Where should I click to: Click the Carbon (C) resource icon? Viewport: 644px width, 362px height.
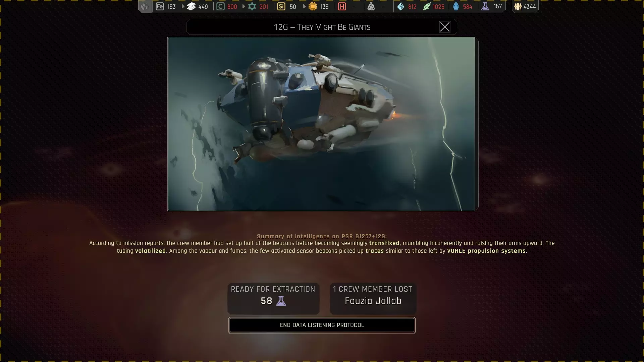(x=220, y=7)
